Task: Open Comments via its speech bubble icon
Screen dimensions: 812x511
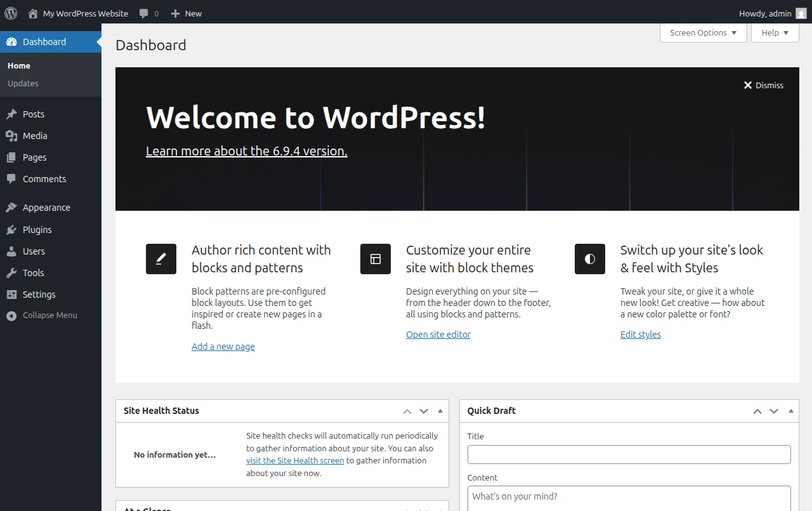Action: click(11, 178)
